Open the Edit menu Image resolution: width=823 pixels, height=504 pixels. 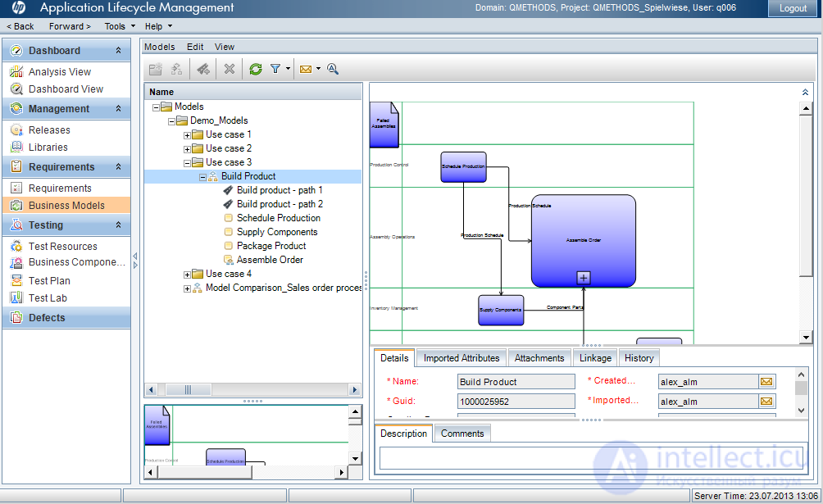pyautogui.click(x=195, y=47)
